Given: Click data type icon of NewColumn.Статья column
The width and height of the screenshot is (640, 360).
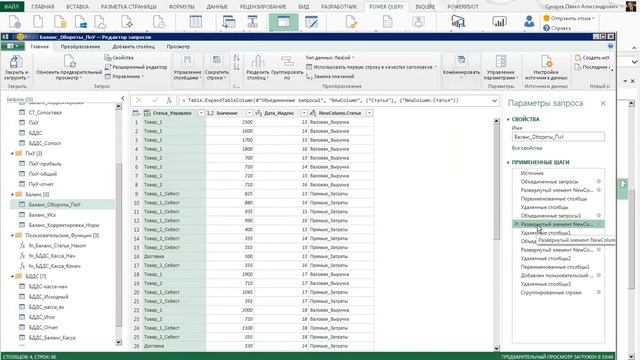Looking at the screenshot, I should click(313, 113).
